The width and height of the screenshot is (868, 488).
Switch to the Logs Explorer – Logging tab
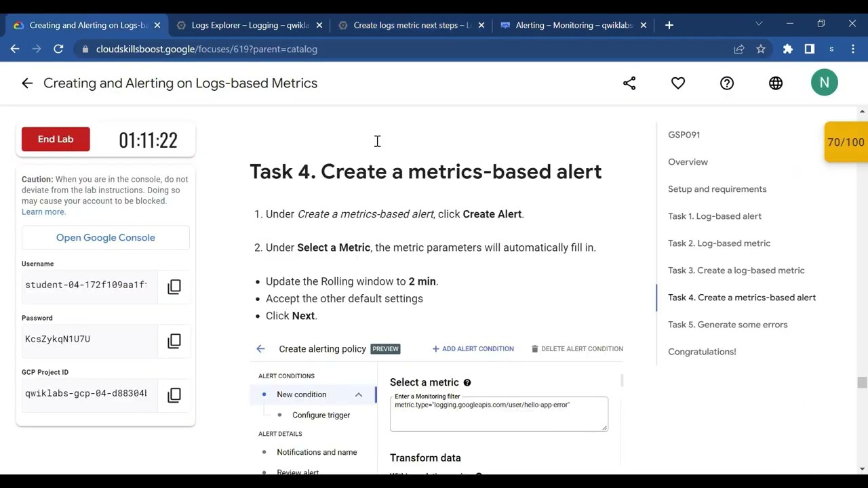pos(250,25)
